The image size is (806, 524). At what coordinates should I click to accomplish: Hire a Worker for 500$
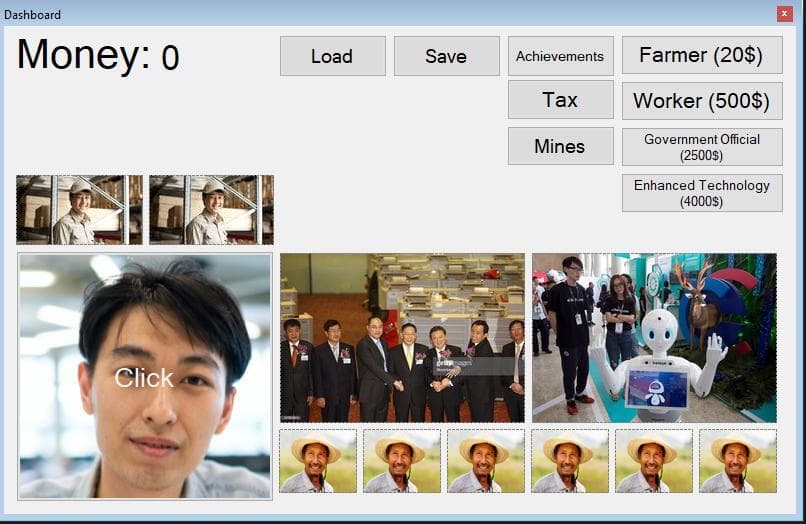pyautogui.click(x=702, y=101)
